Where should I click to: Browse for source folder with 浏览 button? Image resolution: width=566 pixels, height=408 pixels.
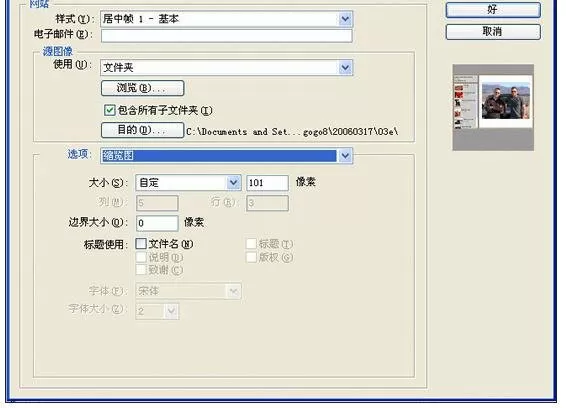tap(142, 88)
